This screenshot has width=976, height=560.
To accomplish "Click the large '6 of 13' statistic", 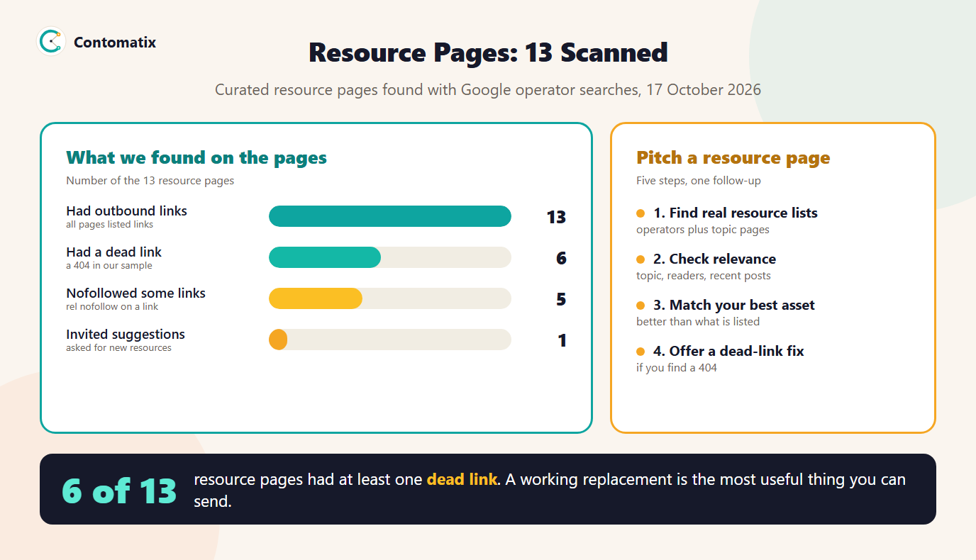I will click(119, 490).
